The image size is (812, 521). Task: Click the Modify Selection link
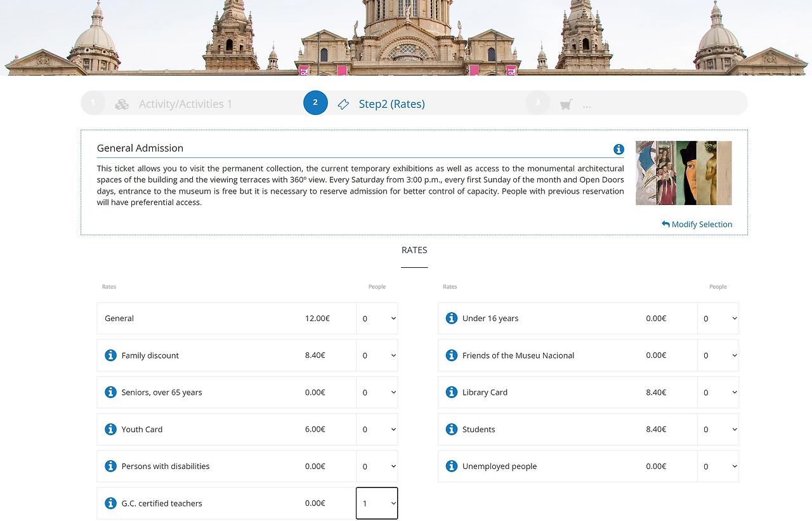pyautogui.click(x=697, y=224)
